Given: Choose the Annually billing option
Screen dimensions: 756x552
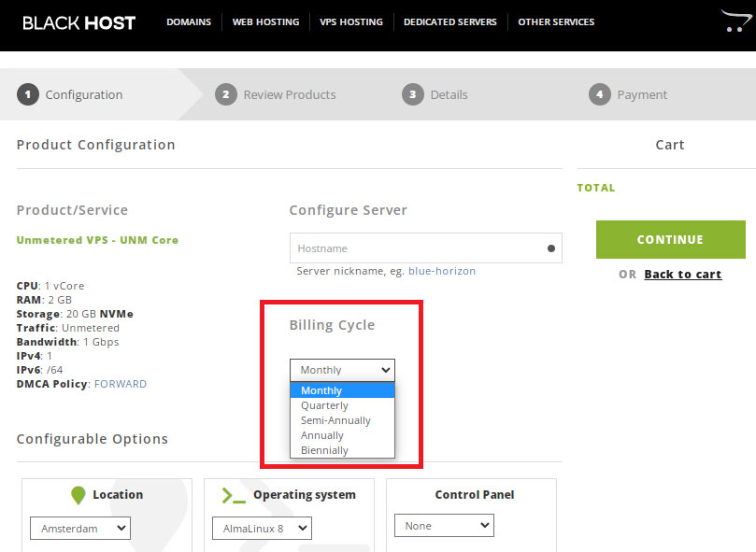Looking at the screenshot, I should 342,435.
